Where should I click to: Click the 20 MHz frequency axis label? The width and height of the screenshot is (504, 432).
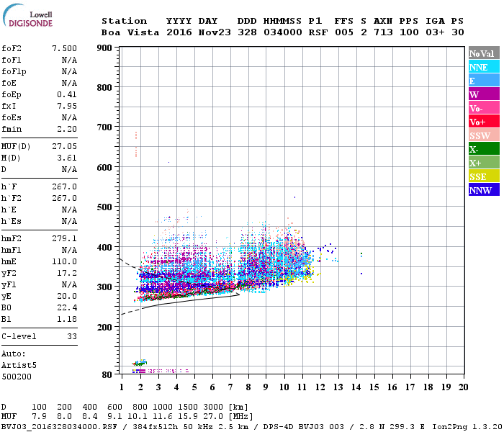point(463,387)
